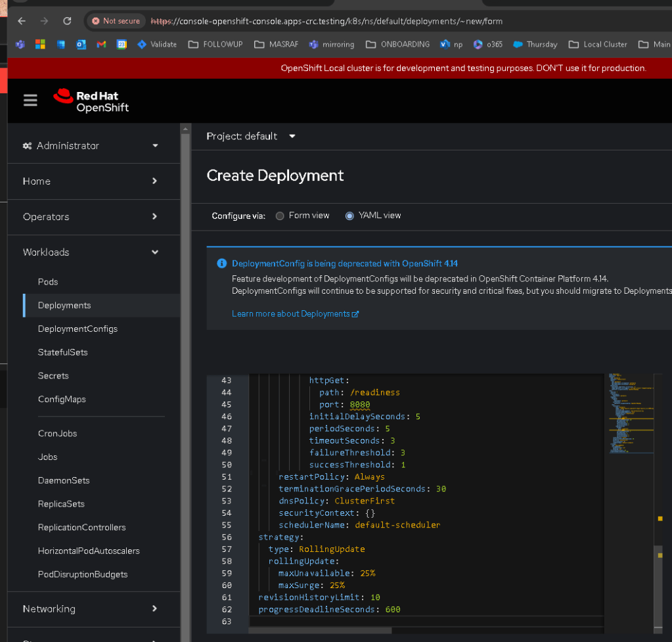672x642 pixels.
Task: Open ConfigMaps in the sidebar
Action: 62,400
